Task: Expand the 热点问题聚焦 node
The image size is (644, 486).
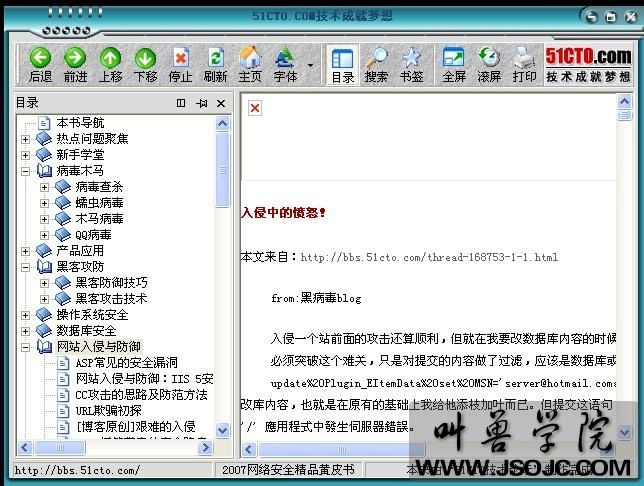Action: click(x=25, y=139)
